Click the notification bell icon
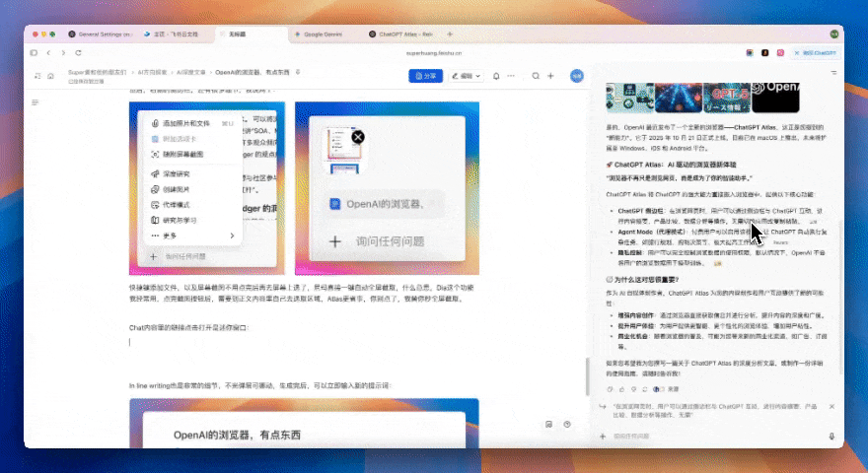868x473 pixels. coord(496,75)
